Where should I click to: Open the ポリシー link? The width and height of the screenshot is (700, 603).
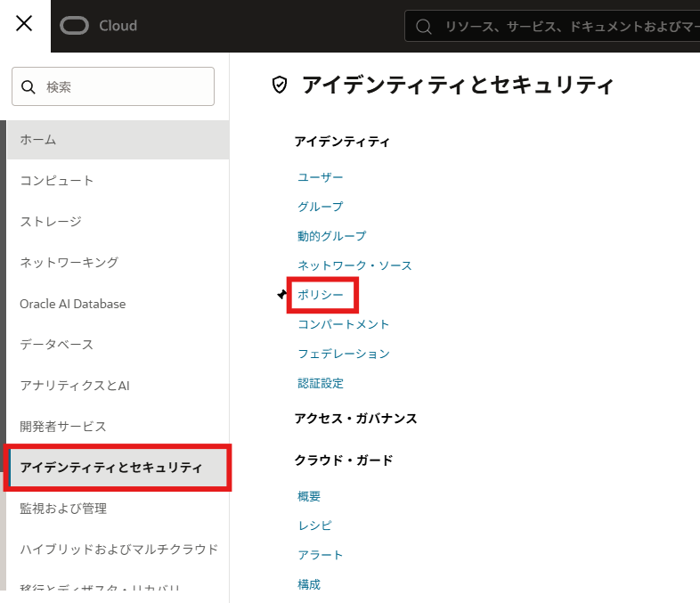coord(320,295)
